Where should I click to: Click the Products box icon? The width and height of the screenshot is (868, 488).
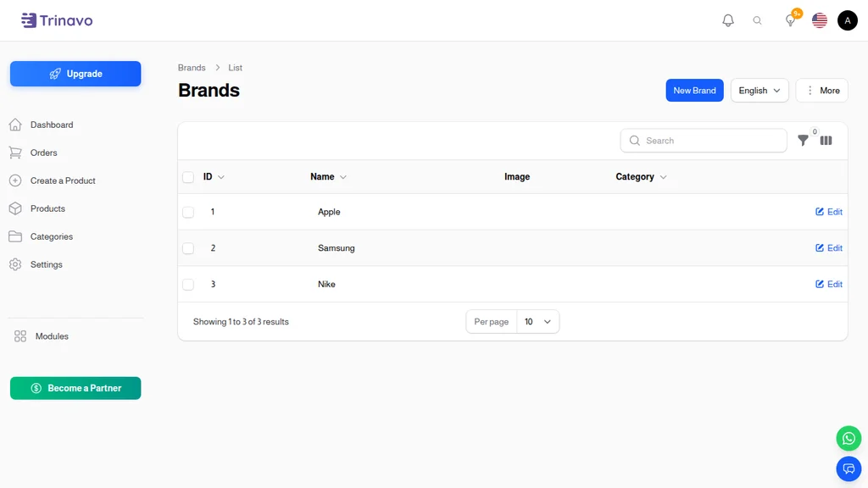(15, 208)
